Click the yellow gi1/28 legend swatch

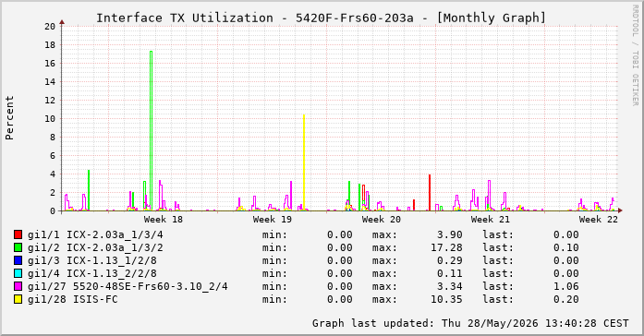point(18,299)
